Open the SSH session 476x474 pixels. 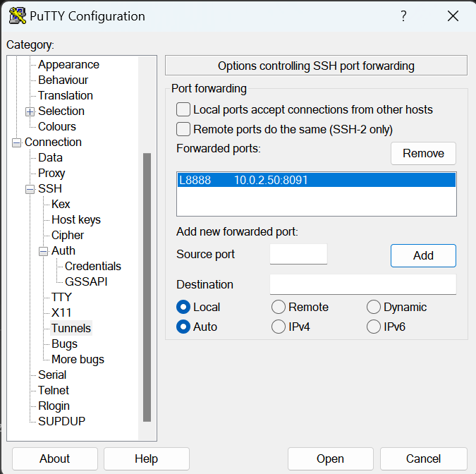(330, 458)
